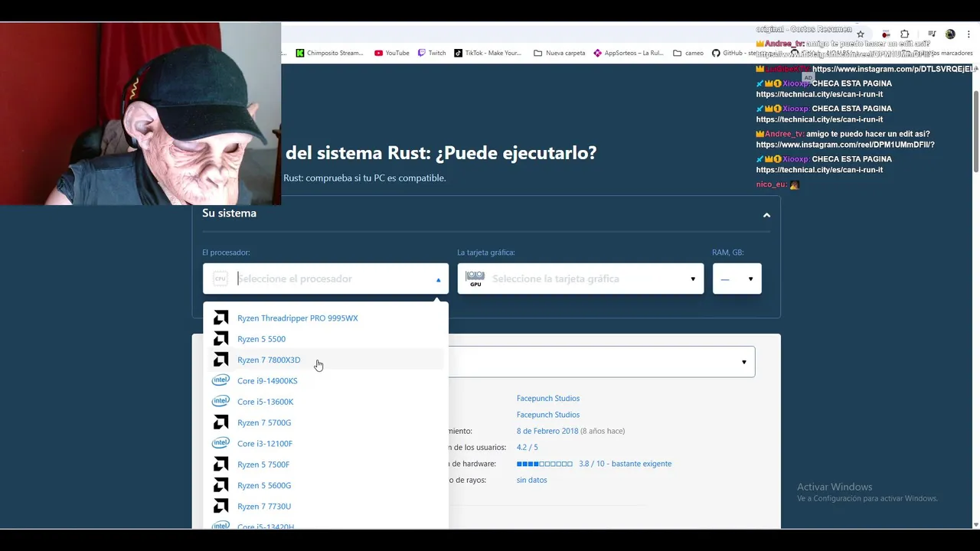Click Intel logo beside Core i9-14900KS
Image resolution: width=980 pixels, height=551 pixels.
(x=220, y=380)
